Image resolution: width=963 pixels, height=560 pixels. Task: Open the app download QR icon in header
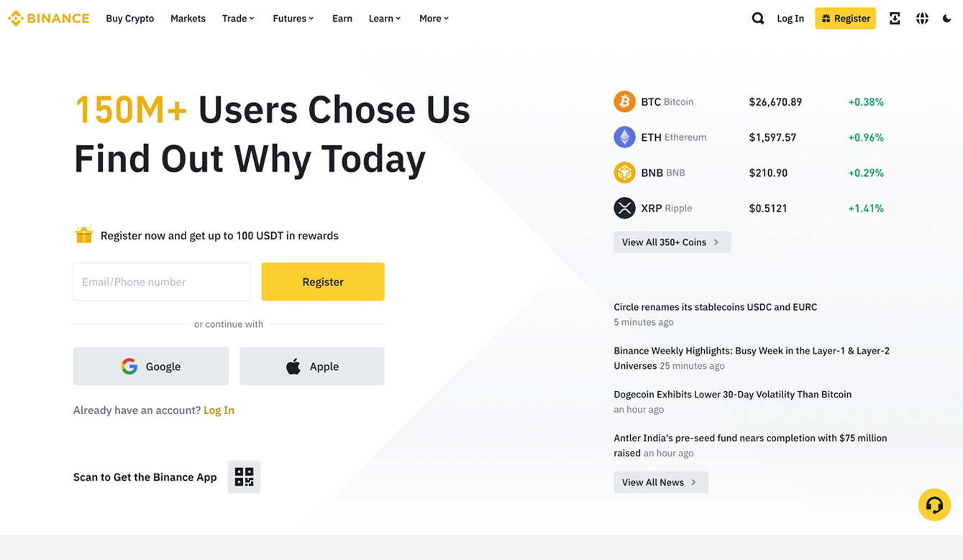pos(895,19)
